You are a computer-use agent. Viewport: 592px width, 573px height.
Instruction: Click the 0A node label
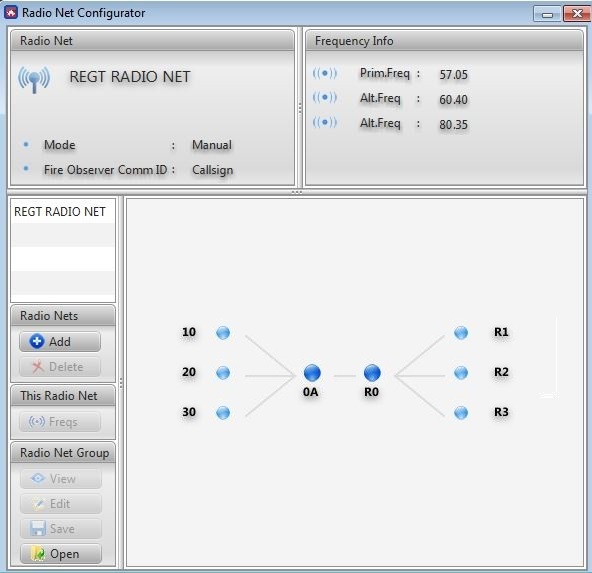tap(310, 392)
